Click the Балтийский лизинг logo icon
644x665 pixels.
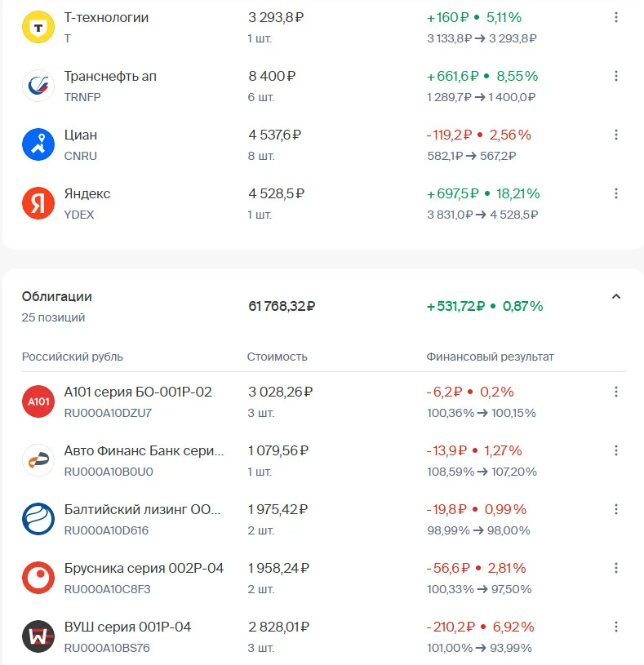(x=38, y=519)
